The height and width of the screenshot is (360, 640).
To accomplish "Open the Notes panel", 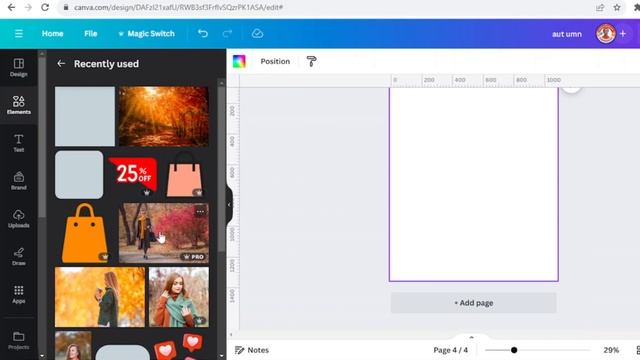I will [x=252, y=350].
